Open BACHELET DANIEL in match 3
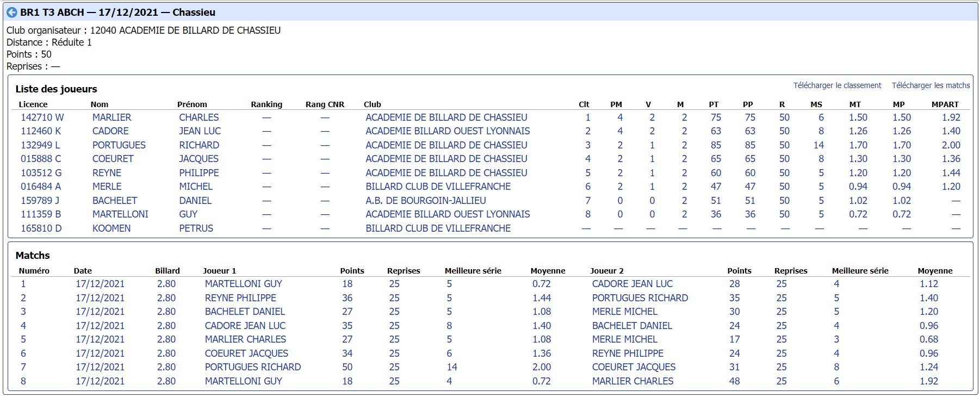The width and height of the screenshot is (980, 397). (245, 312)
